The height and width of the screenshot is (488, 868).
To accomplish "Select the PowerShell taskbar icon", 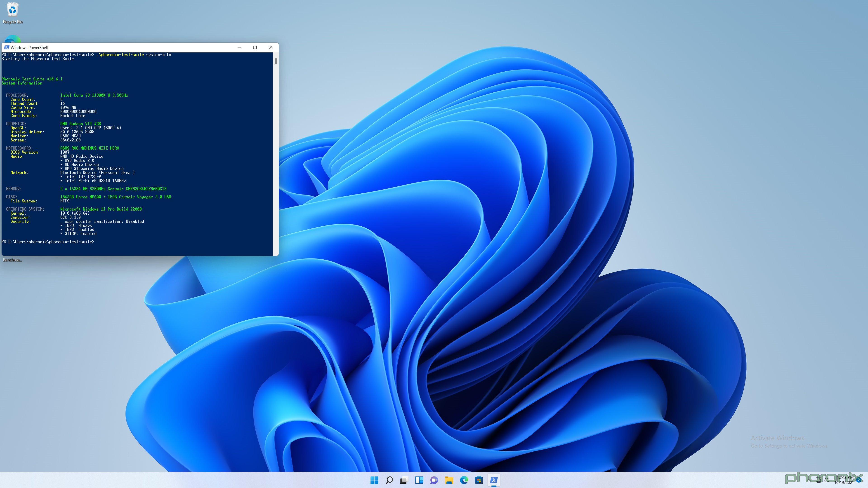I will 494,480.
